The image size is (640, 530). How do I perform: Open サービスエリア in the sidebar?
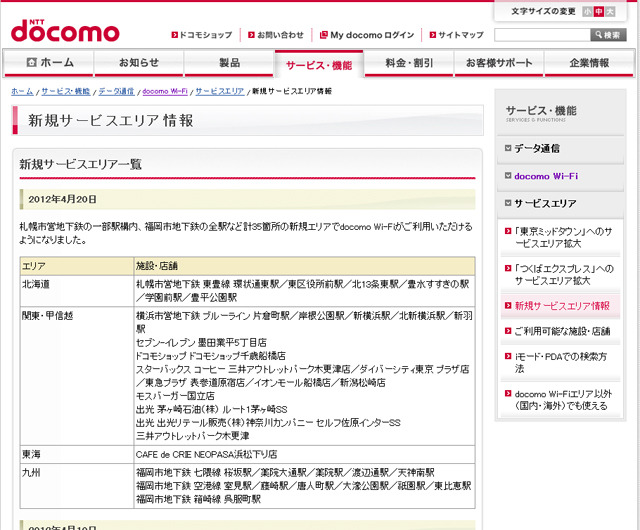[545, 203]
